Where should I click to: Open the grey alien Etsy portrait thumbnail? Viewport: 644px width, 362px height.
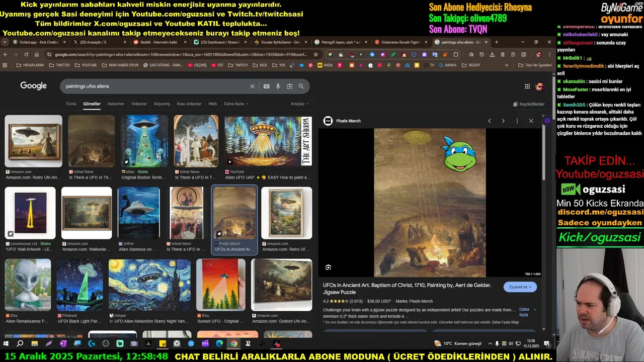(28, 285)
